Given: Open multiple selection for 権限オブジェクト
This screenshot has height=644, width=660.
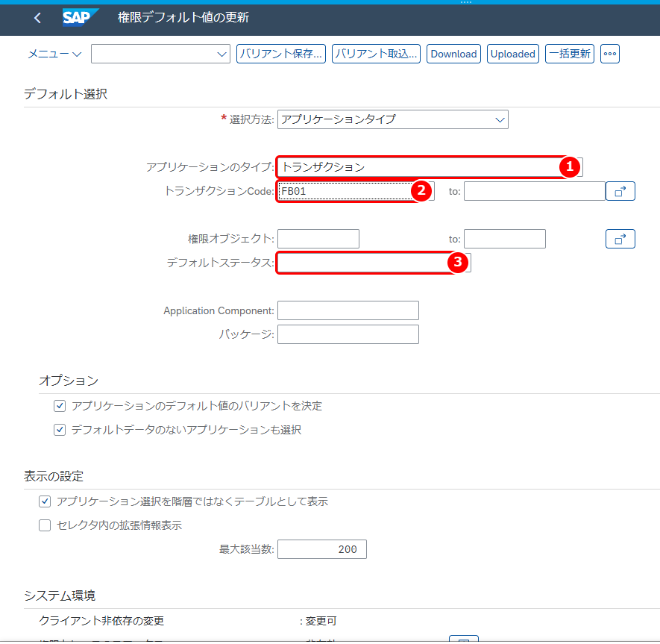Looking at the screenshot, I should coord(620,239).
